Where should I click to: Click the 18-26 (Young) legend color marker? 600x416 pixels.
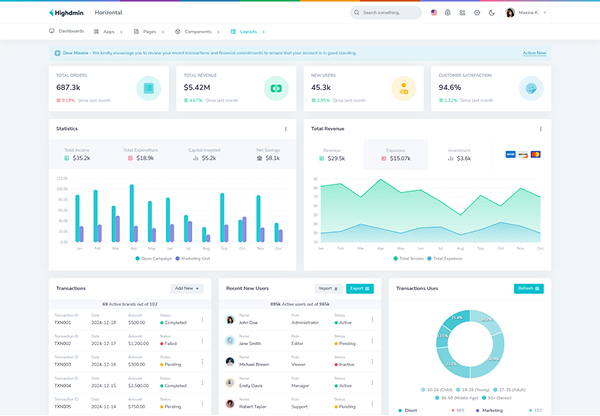coord(458,390)
